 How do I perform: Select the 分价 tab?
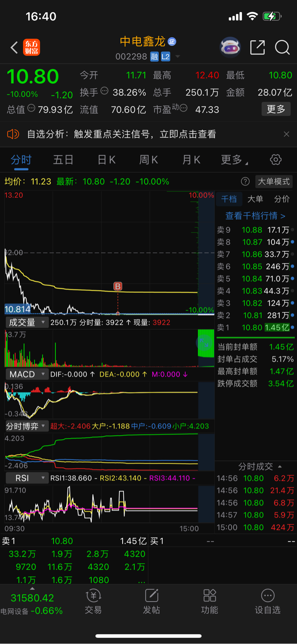(x=282, y=199)
